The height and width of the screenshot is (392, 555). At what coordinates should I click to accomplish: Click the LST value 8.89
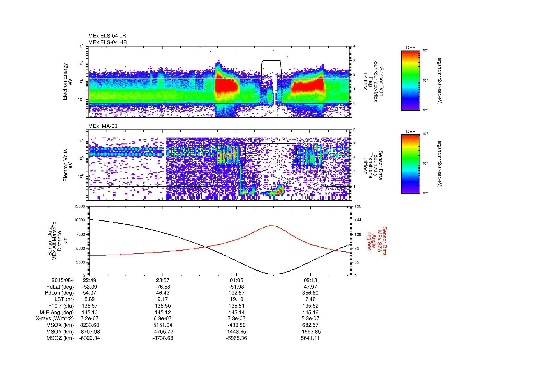coord(89,300)
